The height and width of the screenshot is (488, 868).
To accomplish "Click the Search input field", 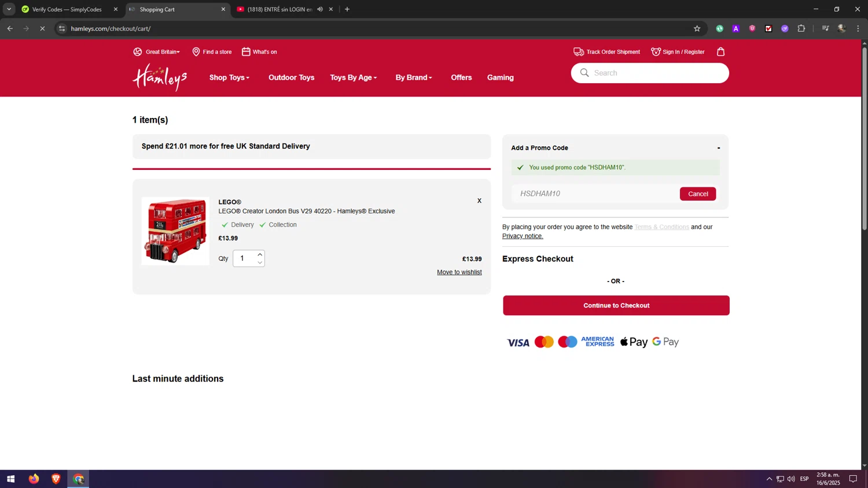I will pos(650,73).
